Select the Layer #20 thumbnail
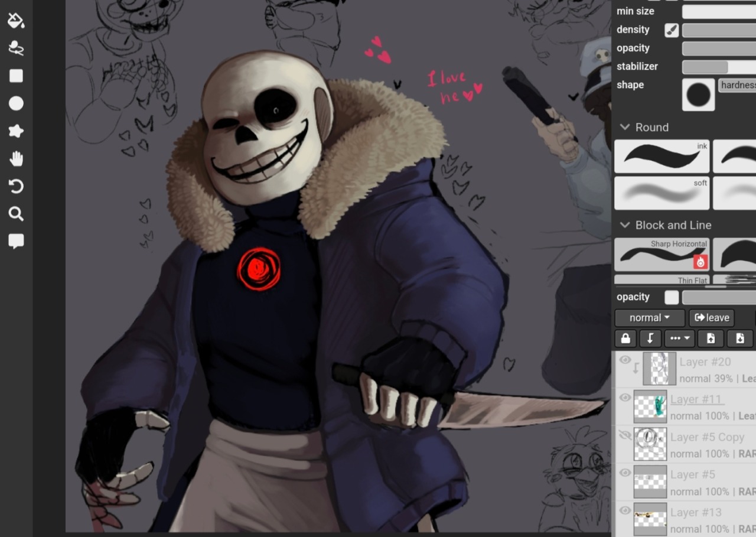The image size is (756, 537). 660,369
